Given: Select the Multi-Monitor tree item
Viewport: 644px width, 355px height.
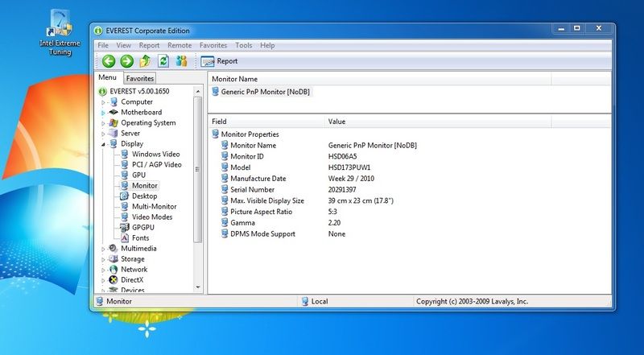Looking at the screenshot, I should tap(154, 207).
